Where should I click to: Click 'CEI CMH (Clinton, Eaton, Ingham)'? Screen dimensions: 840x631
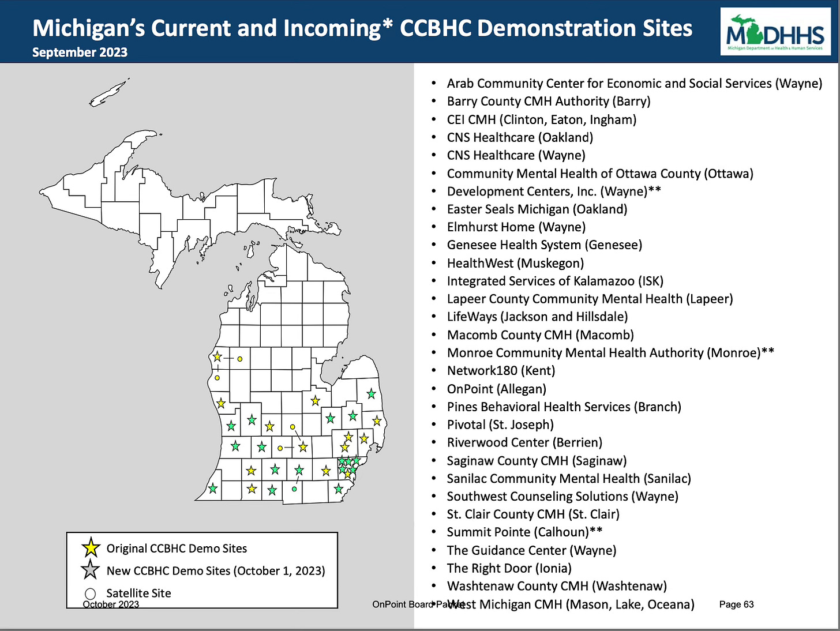[x=542, y=119]
